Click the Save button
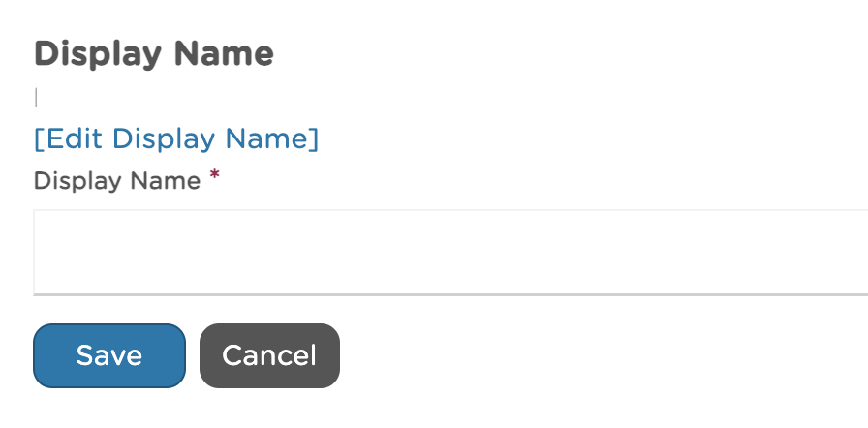Screen dimensions: 868x428 109,355
